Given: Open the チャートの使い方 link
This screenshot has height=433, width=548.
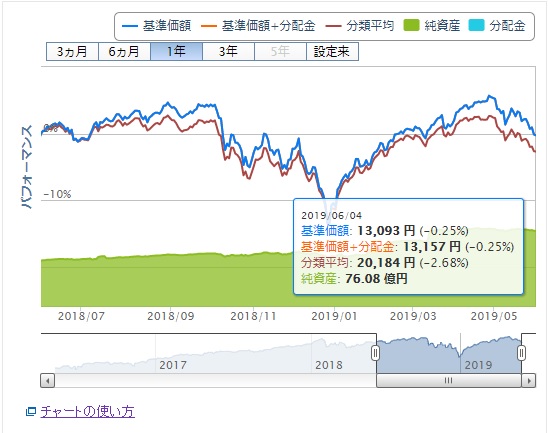Looking at the screenshot, I should click(x=87, y=411).
